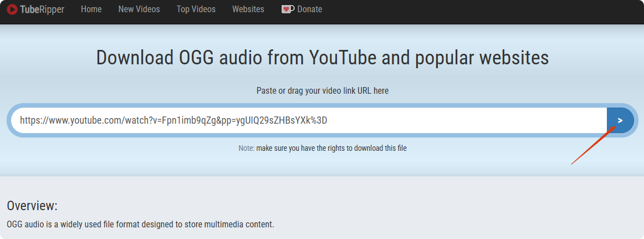The image size is (644, 239).
Task: Go to the Home page
Action: 91,9
